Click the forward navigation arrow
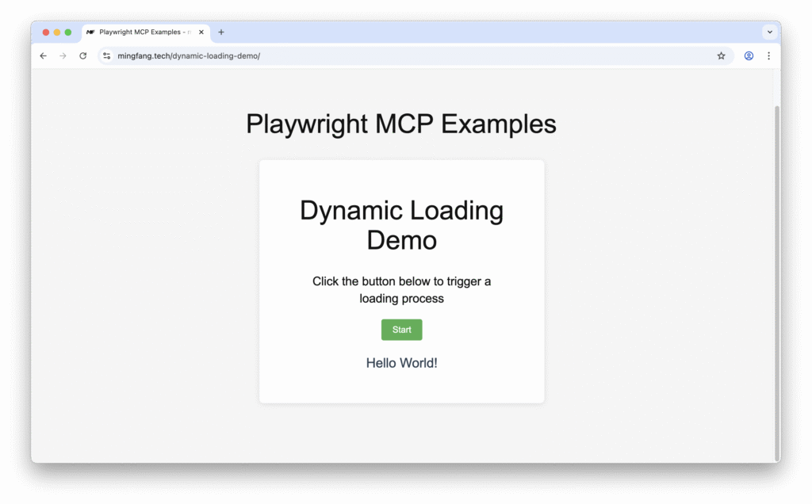This screenshot has width=812, height=504. [x=63, y=55]
